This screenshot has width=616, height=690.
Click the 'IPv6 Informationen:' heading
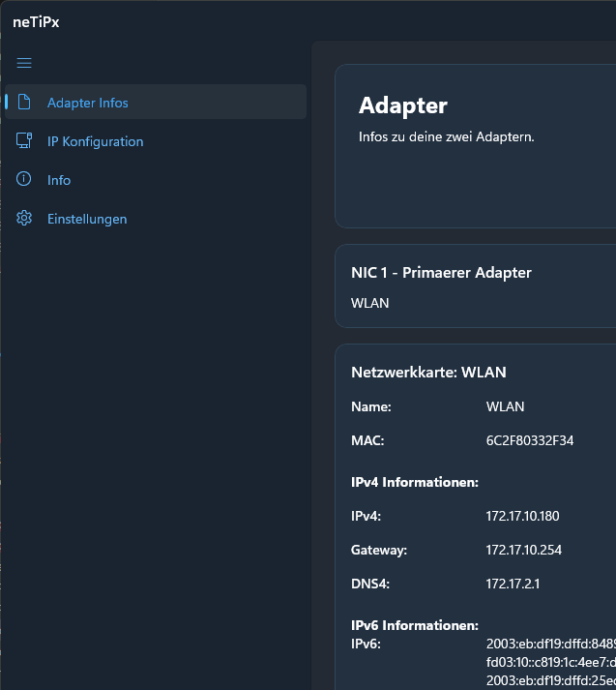(415, 625)
